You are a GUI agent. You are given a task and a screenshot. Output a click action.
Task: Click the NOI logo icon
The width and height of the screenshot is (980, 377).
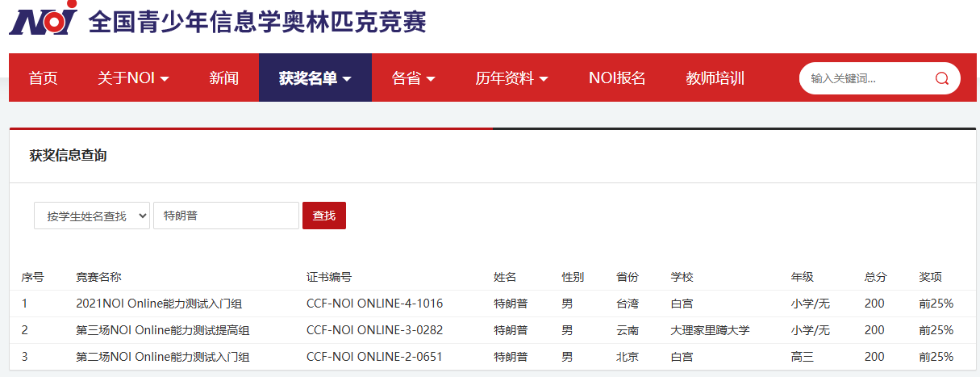[x=43, y=19]
